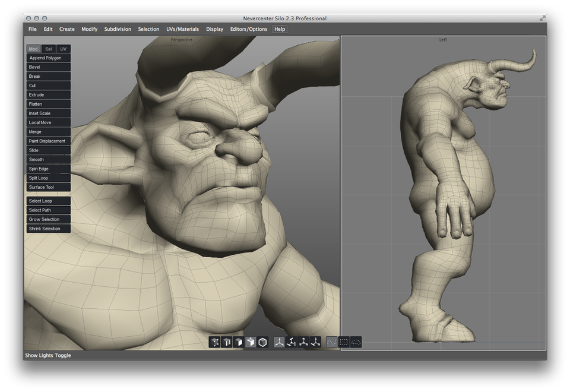Image resolution: width=570 pixels, height=392 pixels.
Task: Switch to the UV tab
Action: click(x=64, y=49)
